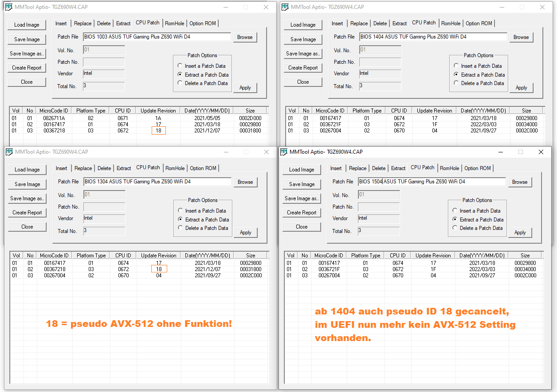557x392 pixels.
Task: Click Date(YYYY/MM/DD) column header in BIOS 1304 window
Action: pyautogui.click(x=208, y=256)
